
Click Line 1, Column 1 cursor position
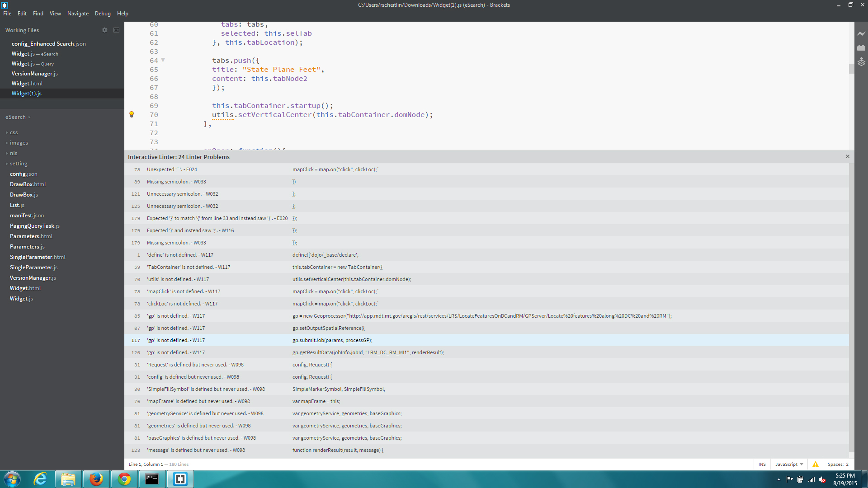(146, 464)
